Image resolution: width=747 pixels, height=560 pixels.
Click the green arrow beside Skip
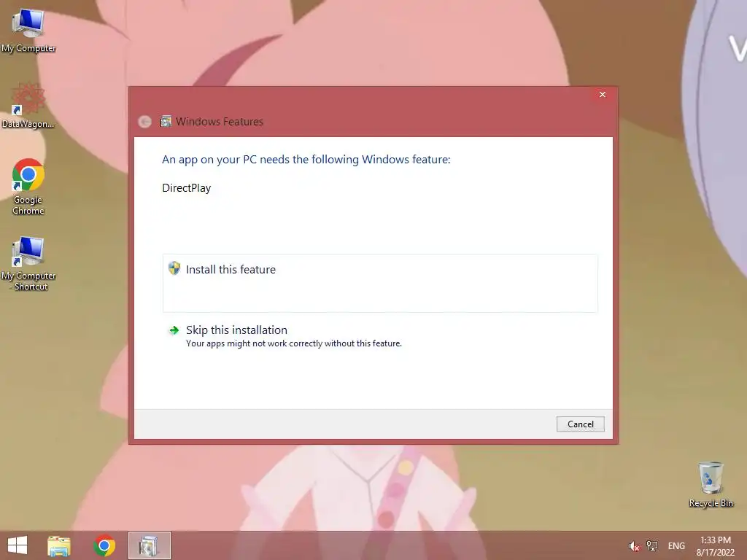(174, 330)
